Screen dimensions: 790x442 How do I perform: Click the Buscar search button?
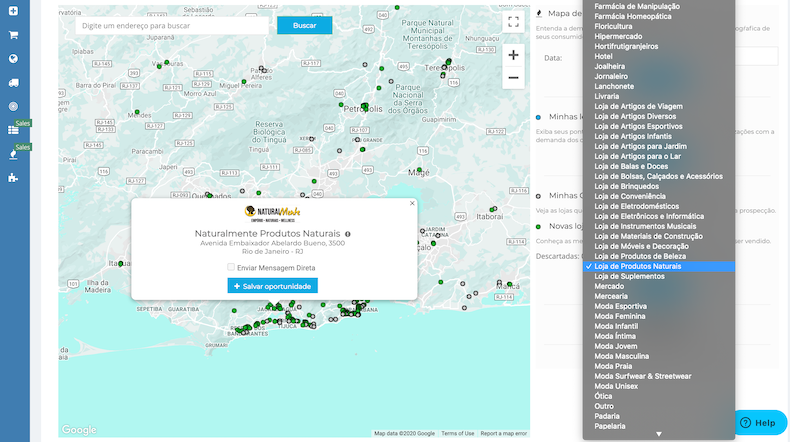click(x=304, y=25)
